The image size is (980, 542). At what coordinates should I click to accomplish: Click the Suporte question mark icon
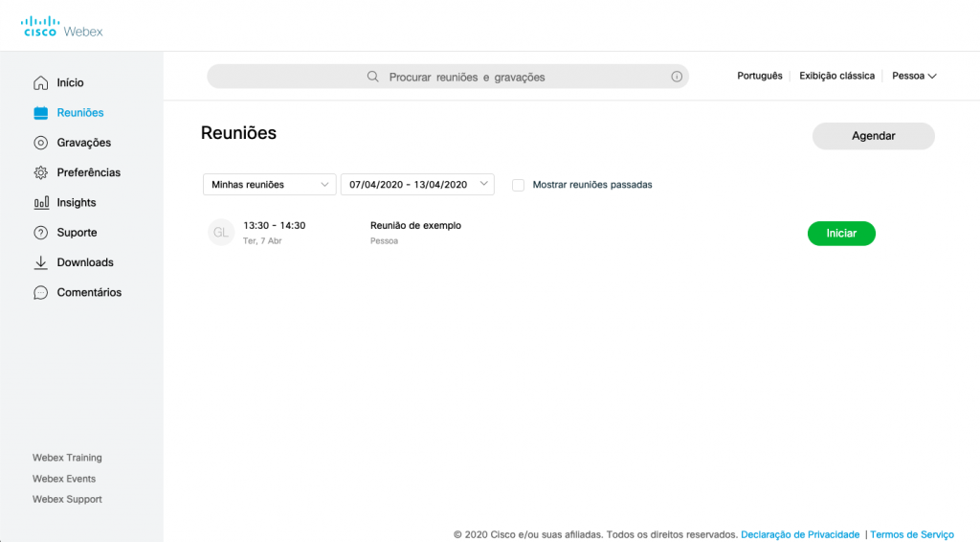coord(40,233)
